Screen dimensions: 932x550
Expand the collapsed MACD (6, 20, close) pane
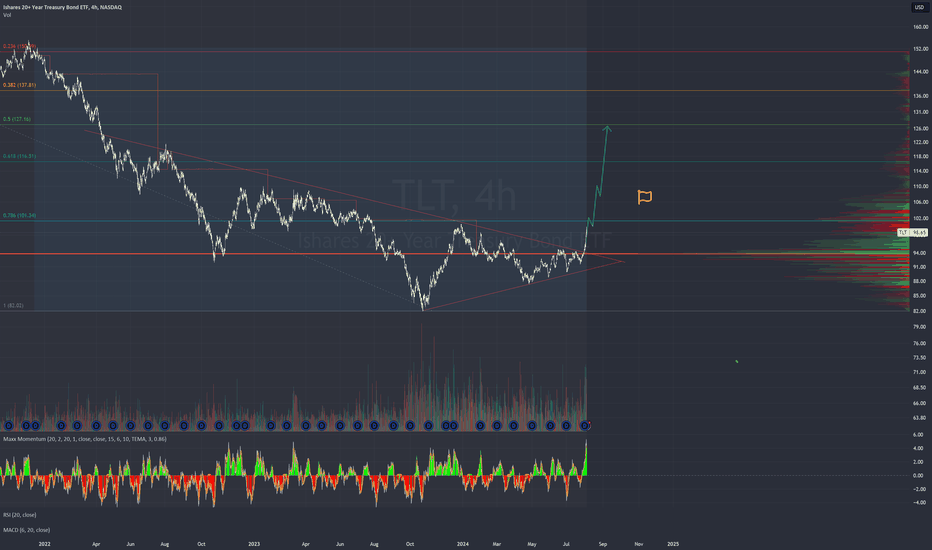tap(27, 530)
